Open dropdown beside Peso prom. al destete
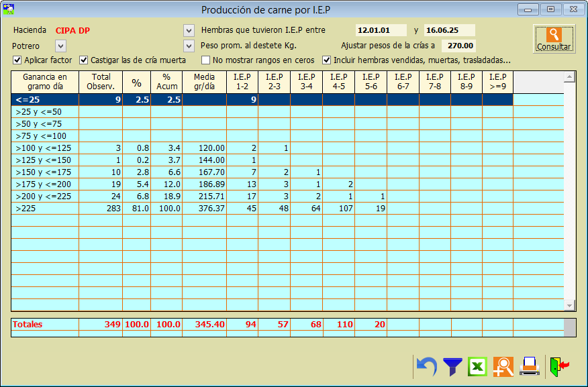 [189, 46]
